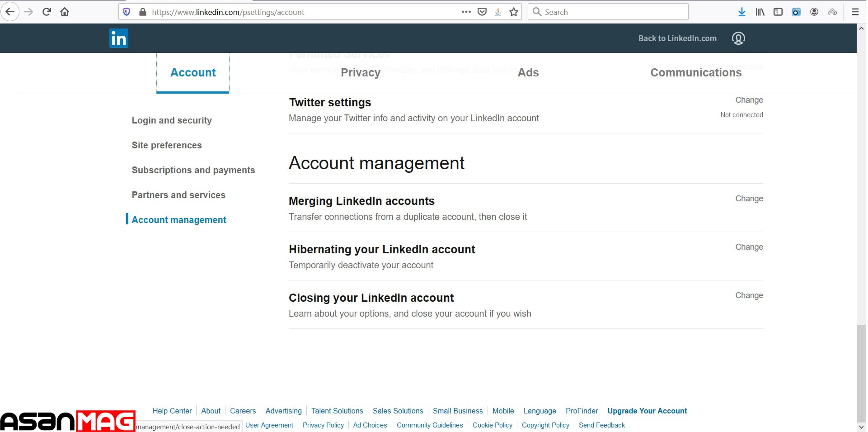Open the Cookie Policy link
Viewport: 868px width, 432px height.
click(x=493, y=425)
